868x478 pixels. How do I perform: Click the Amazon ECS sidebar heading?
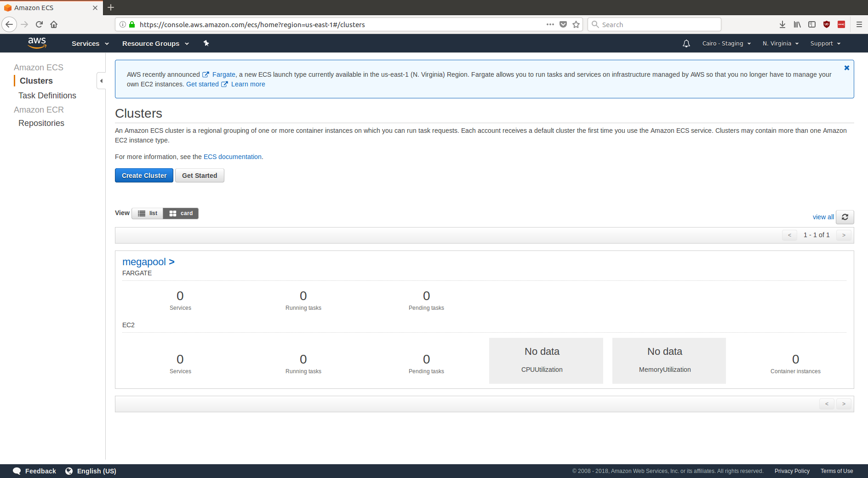39,68
